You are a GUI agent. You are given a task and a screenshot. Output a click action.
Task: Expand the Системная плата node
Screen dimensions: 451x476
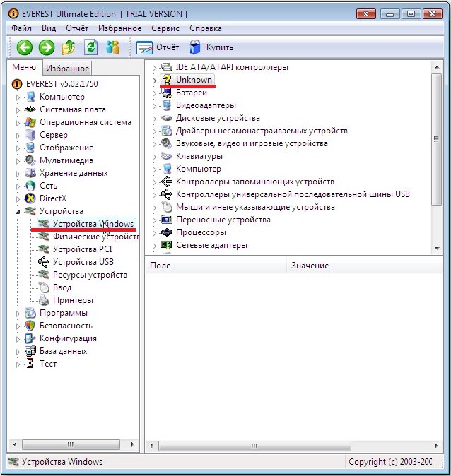pyautogui.click(x=18, y=110)
